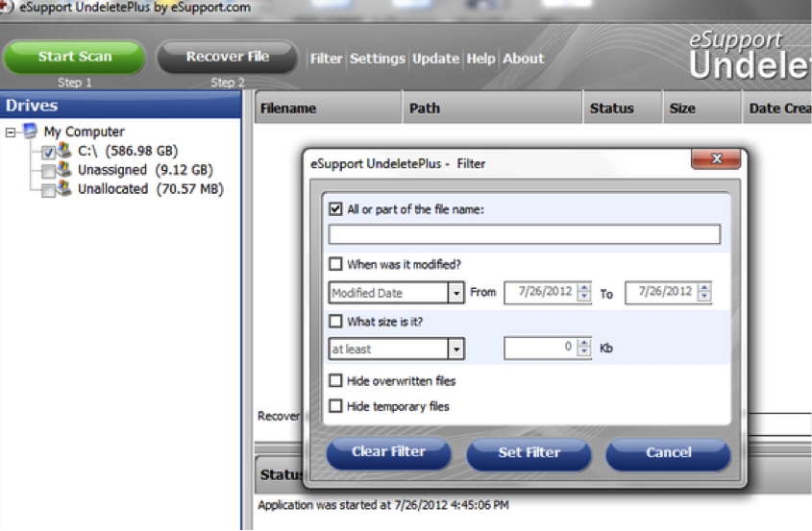This screenshot has width=812, height=531.
Task: Click the Unassigned drive icon
Action: click(64, 169)
